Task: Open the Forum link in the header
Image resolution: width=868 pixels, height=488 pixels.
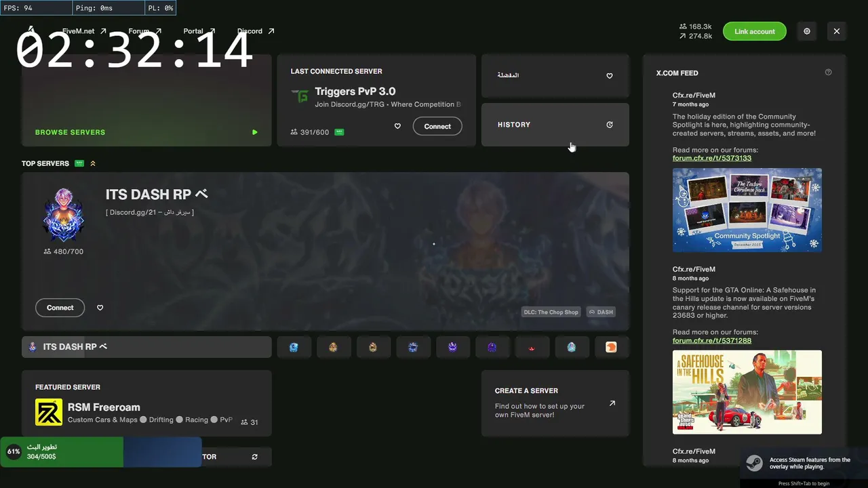Action: (x=145, y=31)
